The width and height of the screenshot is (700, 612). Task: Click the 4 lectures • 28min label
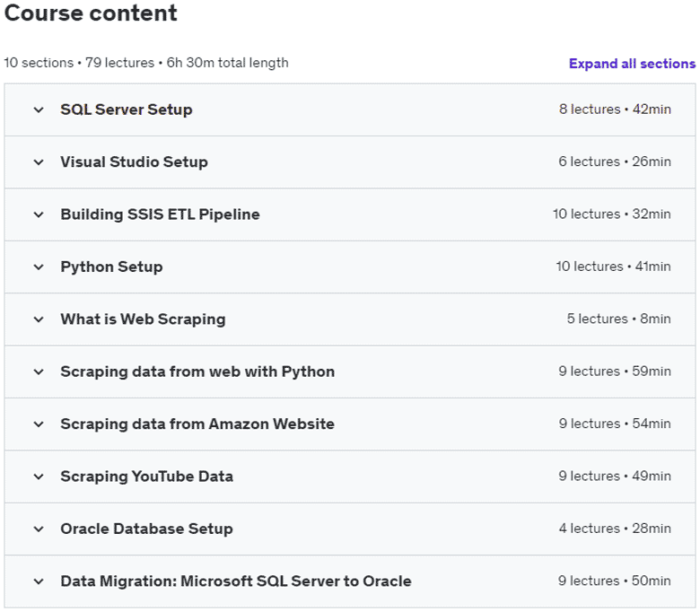(615, 529)
